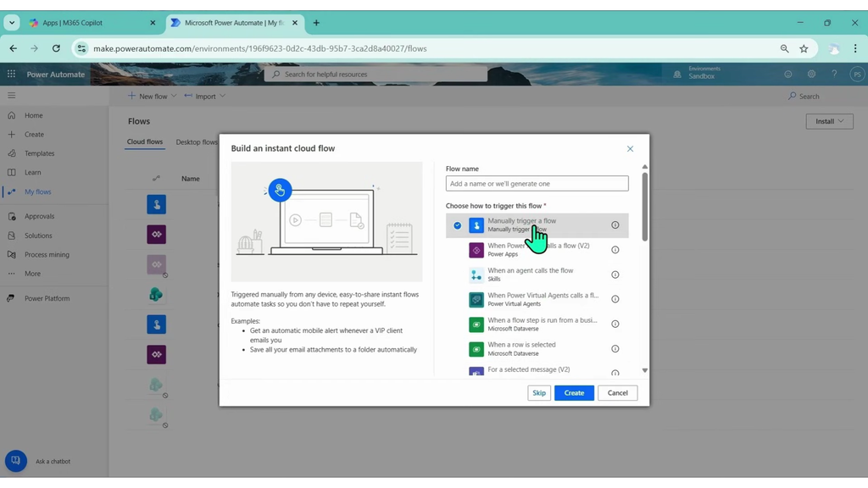The width and height of the screenshot is (868, 488).
Task: Select When Power Virtual Agents calls a flow
Action: [x=537, y=299]
